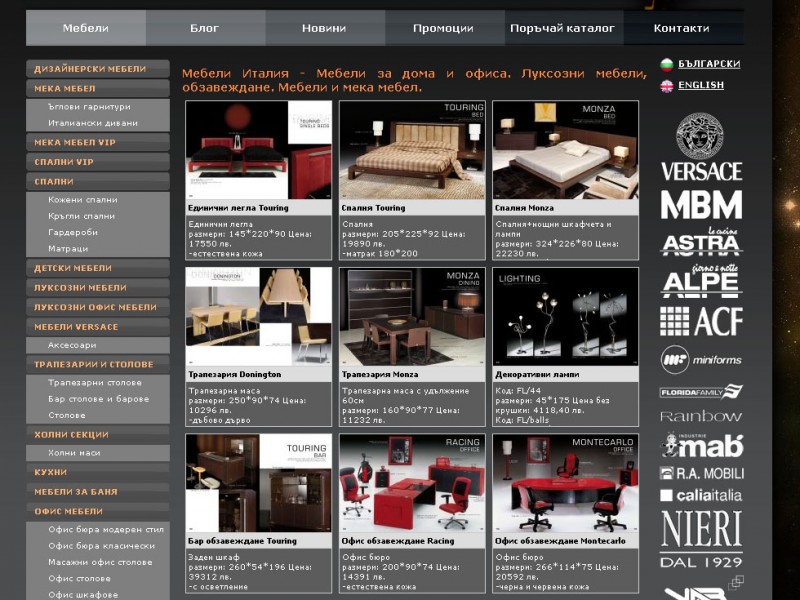Open the caliaitalia brand logo

click(x=701, y=495)
